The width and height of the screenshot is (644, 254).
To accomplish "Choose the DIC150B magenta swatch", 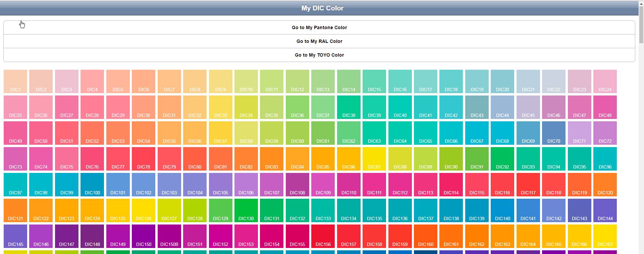I will 169,236.
